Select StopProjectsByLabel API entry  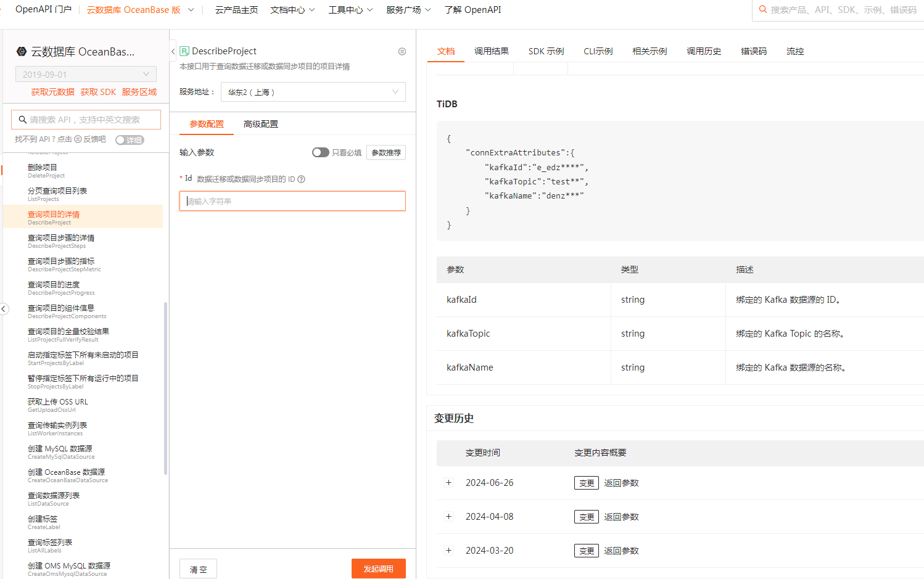point(83,382)
